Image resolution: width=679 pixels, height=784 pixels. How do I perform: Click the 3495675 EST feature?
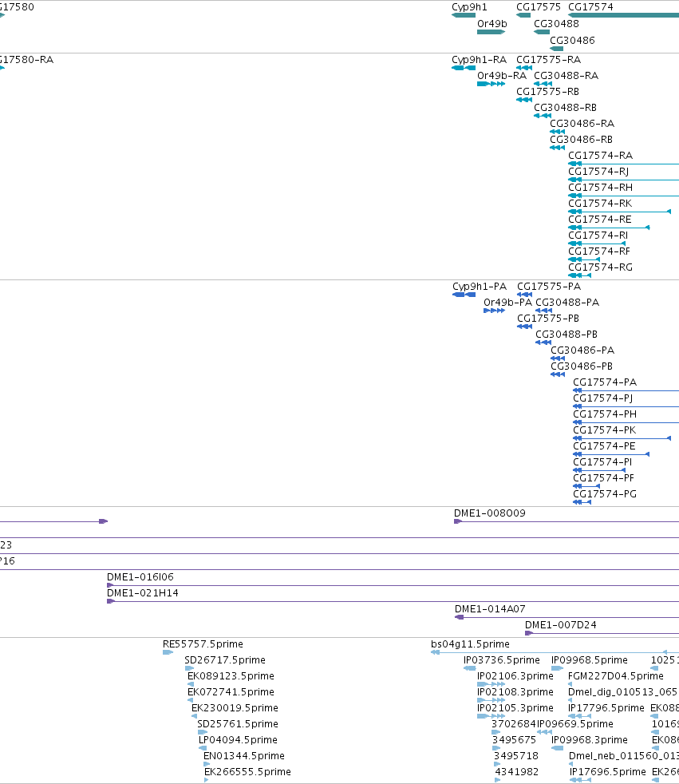pyautogui.click(x=496, y=749)
